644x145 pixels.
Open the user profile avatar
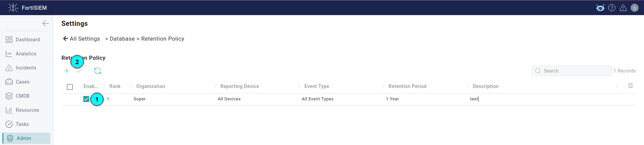[635, 8]
